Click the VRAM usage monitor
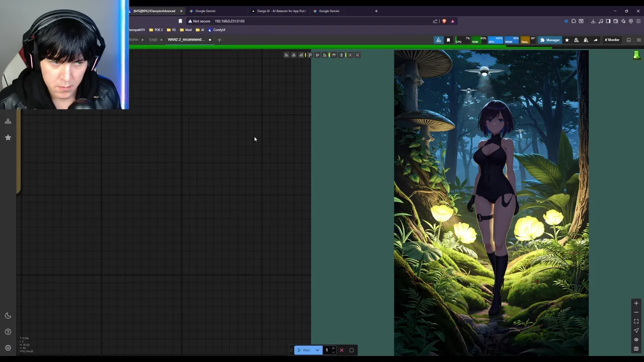The width and height of the screenshot is (644, 362). click(x=512, y=40)
